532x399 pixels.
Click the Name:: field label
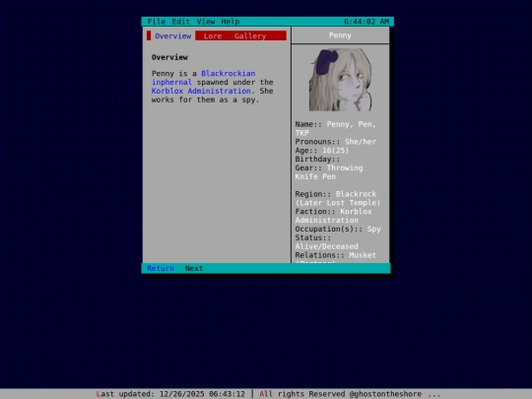pyautogui.click(x=308, y=124)
